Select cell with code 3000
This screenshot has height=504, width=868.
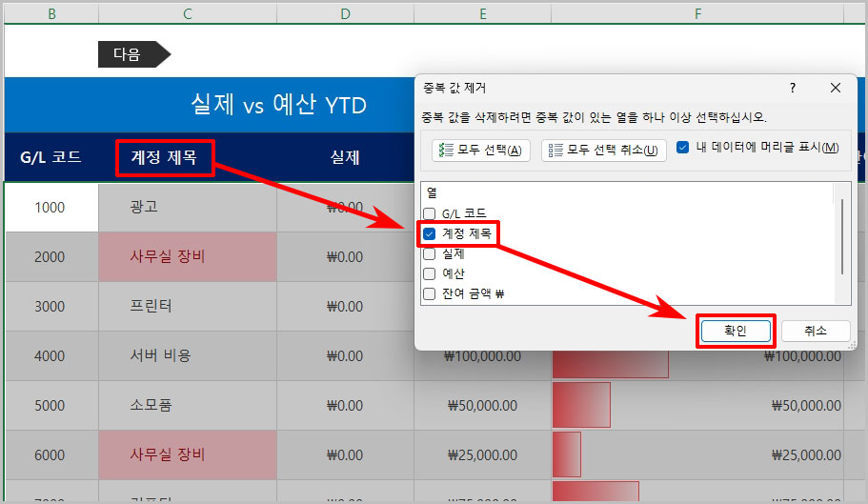tap(51, 306)
